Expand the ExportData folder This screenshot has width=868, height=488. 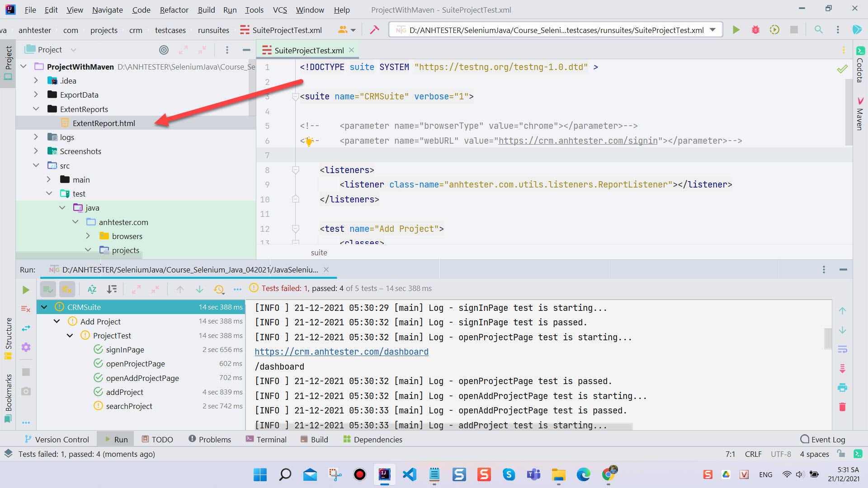tap(36, 94)
